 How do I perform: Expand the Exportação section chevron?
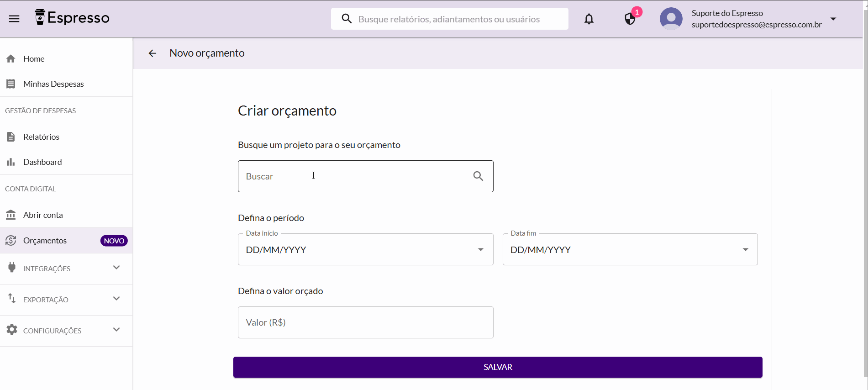(x=116, y=299)
